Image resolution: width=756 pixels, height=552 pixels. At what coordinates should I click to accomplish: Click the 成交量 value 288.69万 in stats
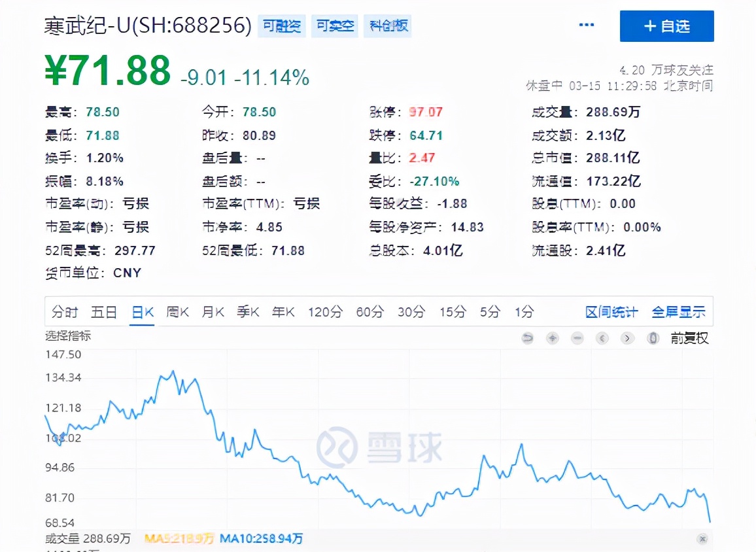(x=613, y=112)
